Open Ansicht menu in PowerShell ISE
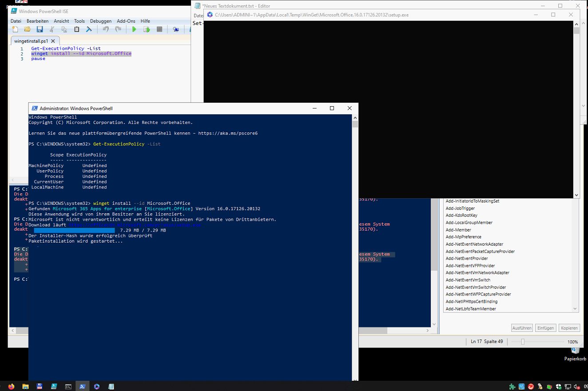The height and width of the screenshot is (391, 588). pyautogui.click(x=62, y=21)
